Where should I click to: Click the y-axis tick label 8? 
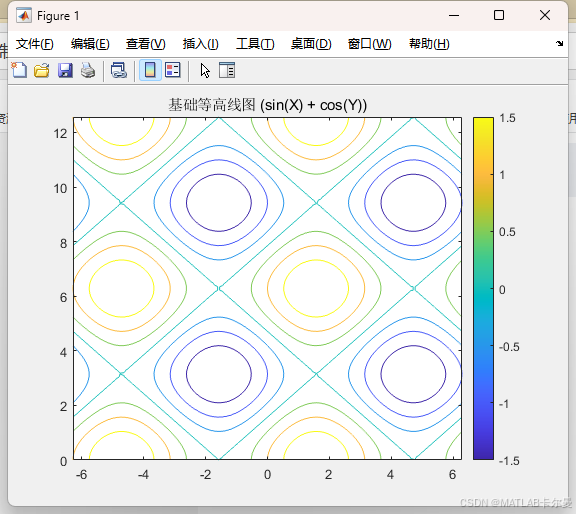coord(64,243)
